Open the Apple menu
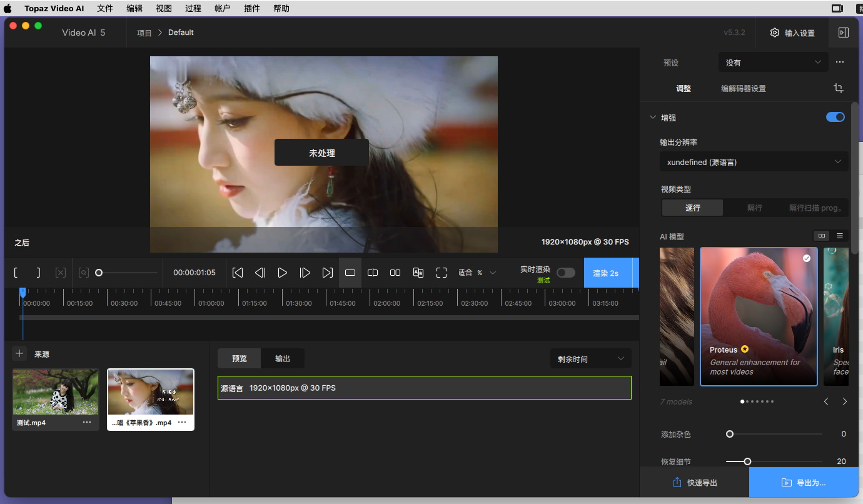This screenshot has width=863, height=504. [x=8, y=8]
